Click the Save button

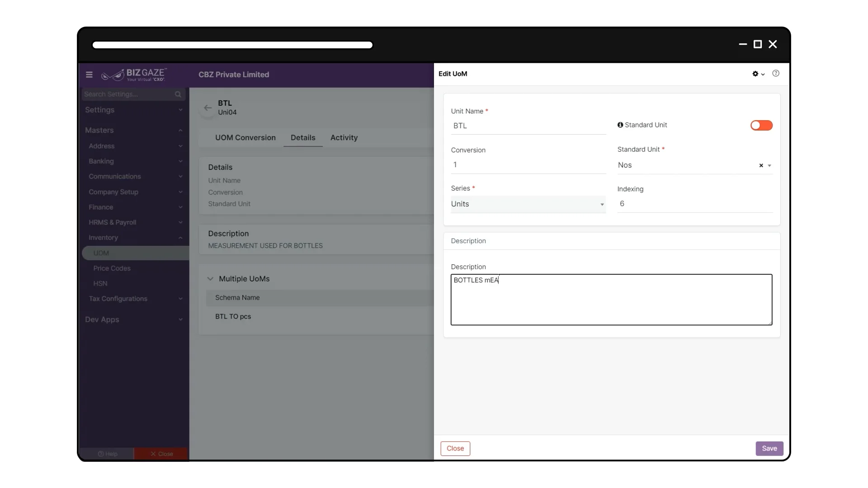[769, 448]
